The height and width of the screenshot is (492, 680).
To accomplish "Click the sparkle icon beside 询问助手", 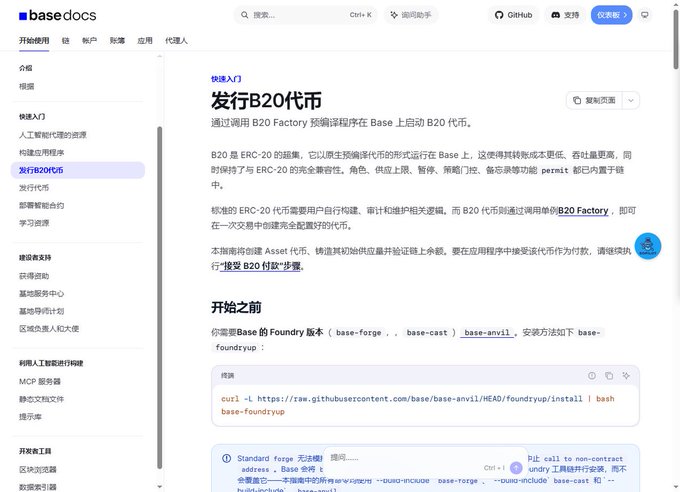I will [394, 15].
